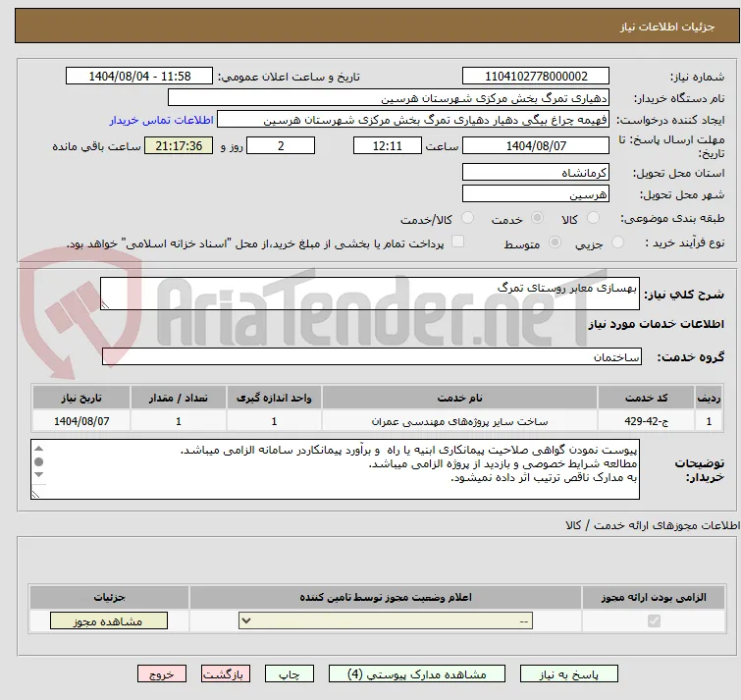
Task: Click the نام خدمت column header
Action: coord(460,398)
